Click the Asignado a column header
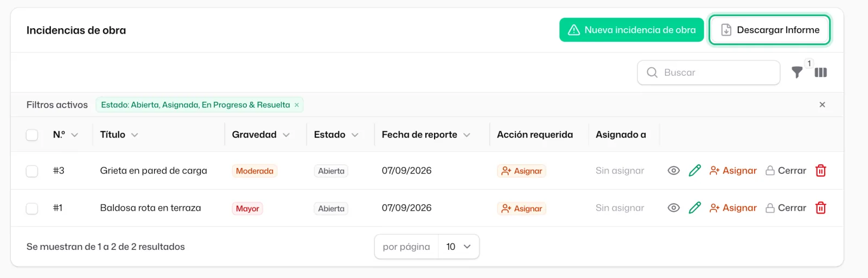 pos(621,135)
